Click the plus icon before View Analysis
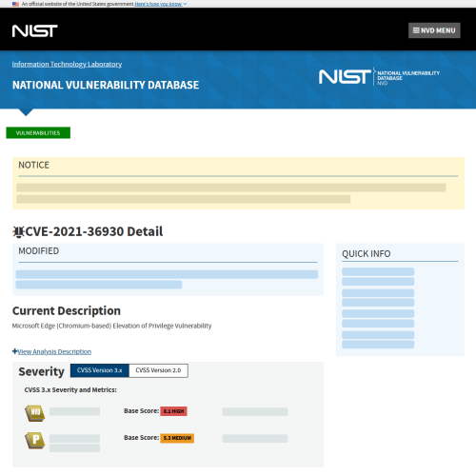This screenshot has width=476, height=476. (14, 351)
